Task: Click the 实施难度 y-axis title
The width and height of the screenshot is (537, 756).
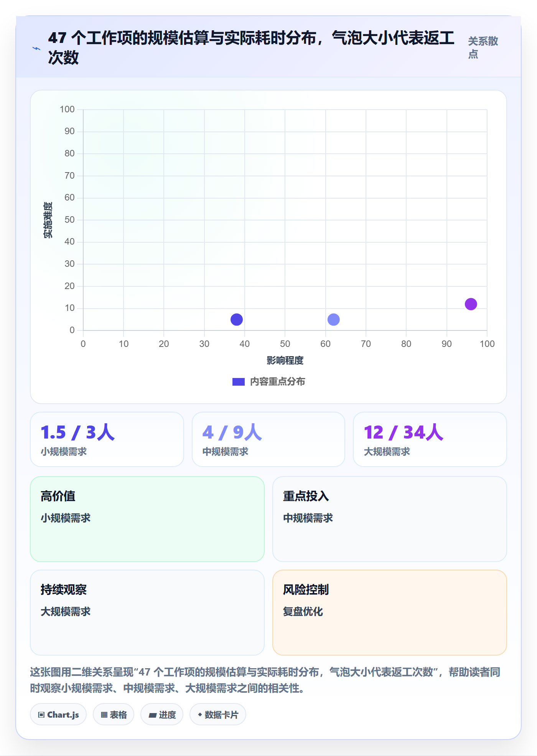Action: (48, 220)
